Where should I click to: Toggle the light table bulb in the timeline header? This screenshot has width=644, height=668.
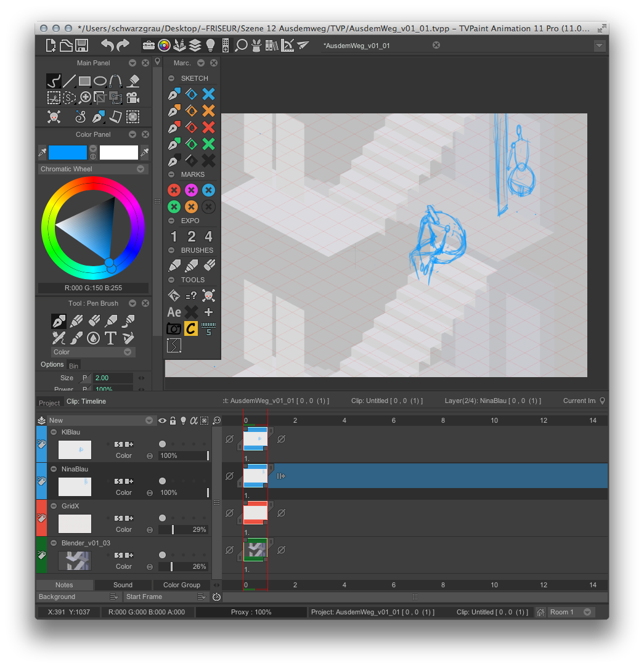[x=183, y=420]
